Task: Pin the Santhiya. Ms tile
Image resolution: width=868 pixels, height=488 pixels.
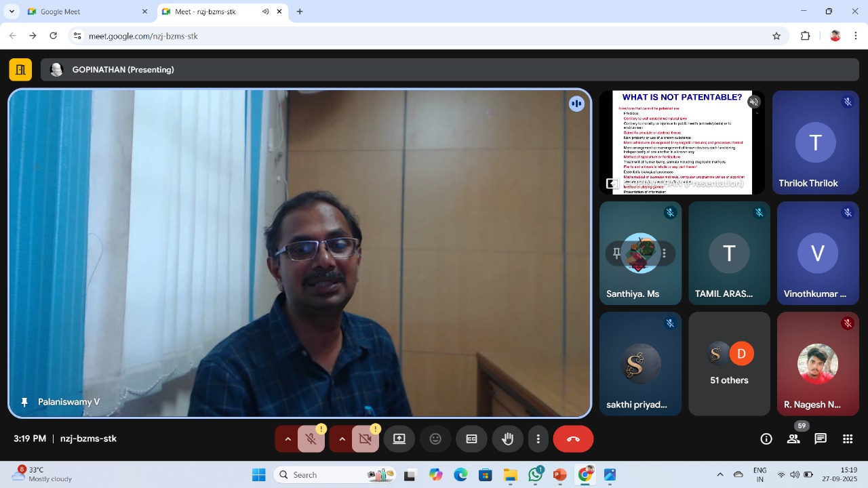Action: click(616, 253)
